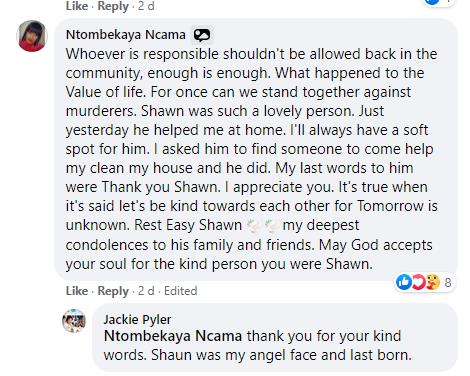The width and height of the screenshot is (470, 376).
Task: Click the Like link at the top of the screen
Action: tap(77, 6)
